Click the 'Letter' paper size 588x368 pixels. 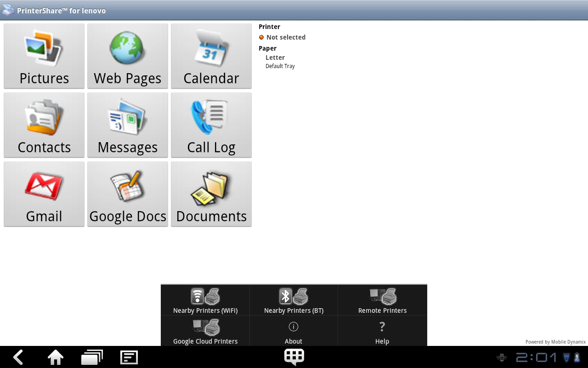click(275, 57)
